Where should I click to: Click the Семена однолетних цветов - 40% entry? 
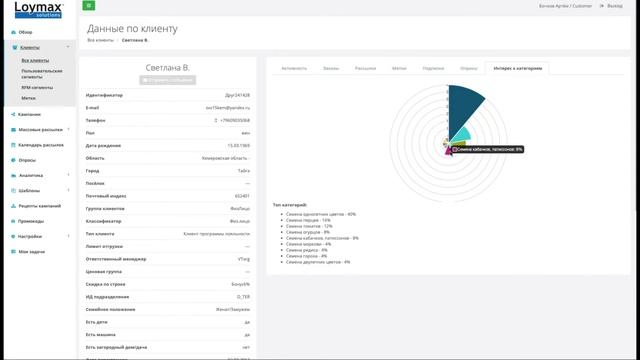click(321, 214)
